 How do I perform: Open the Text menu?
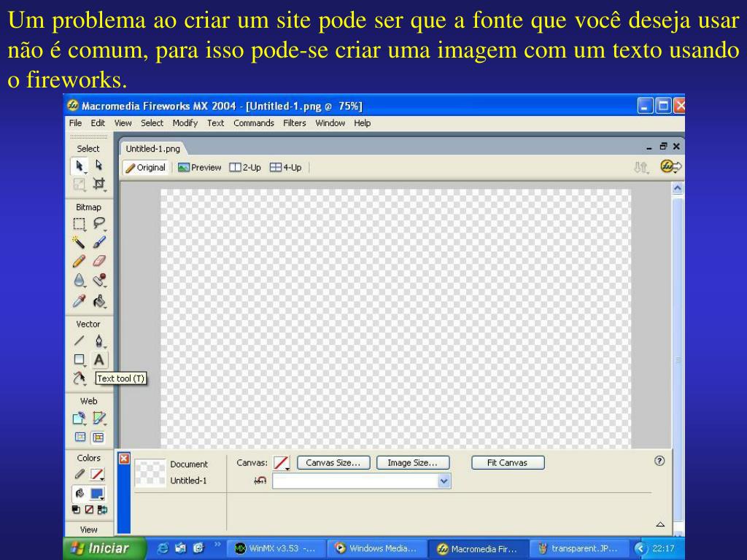[215, 122]
